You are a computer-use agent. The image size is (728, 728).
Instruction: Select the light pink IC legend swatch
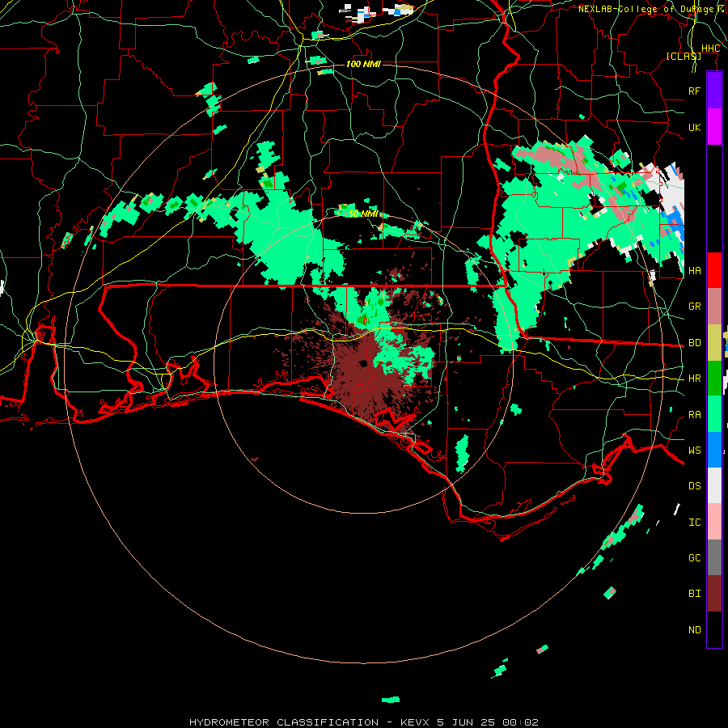pos(714,522)
